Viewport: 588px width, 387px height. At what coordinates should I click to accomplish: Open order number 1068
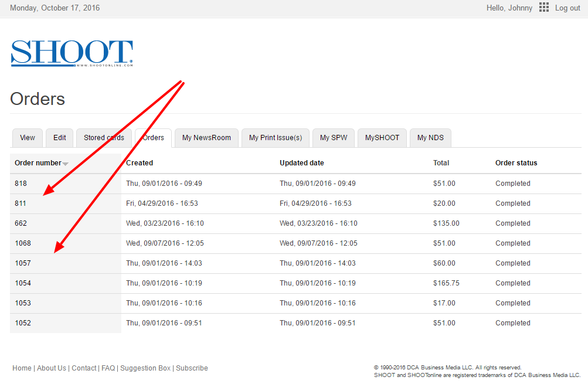23,243
